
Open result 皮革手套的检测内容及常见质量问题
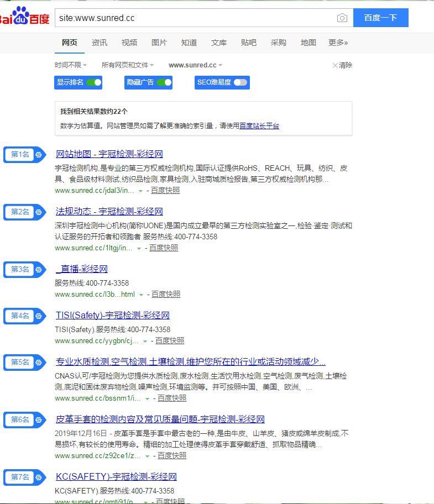160,419
